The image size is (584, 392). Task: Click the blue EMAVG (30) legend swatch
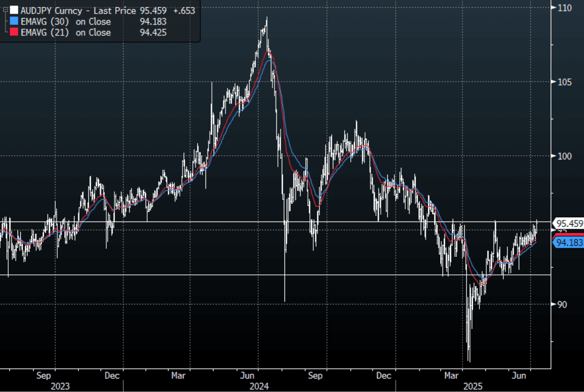click(14, 22)
